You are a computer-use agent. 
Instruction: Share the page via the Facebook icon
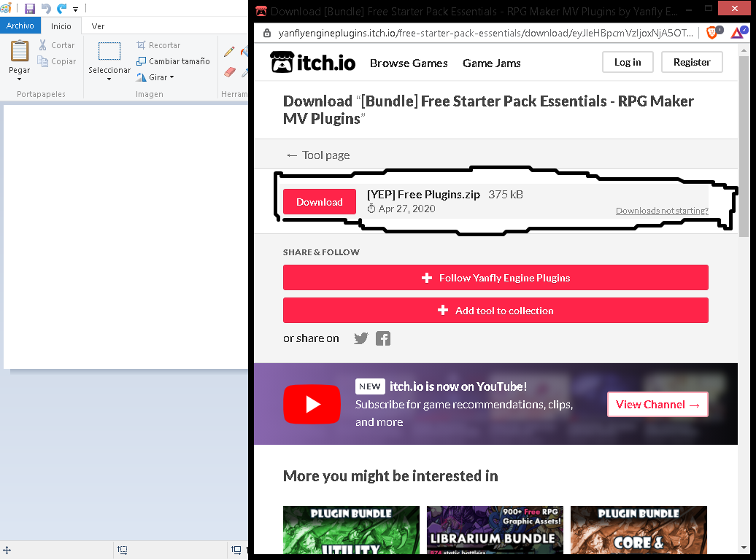point(382,338)
